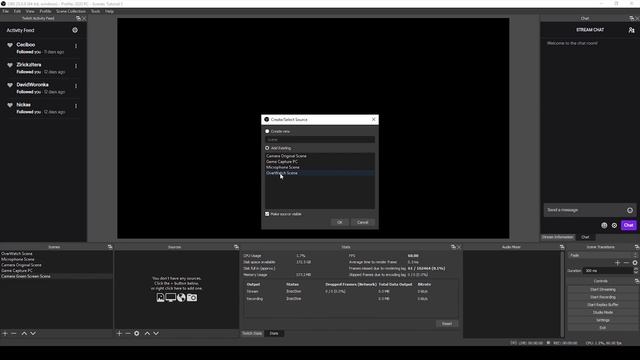This screenshot has width=640, height=360.
Task: Open emote picker in chat input
Action: click(630, 210)
